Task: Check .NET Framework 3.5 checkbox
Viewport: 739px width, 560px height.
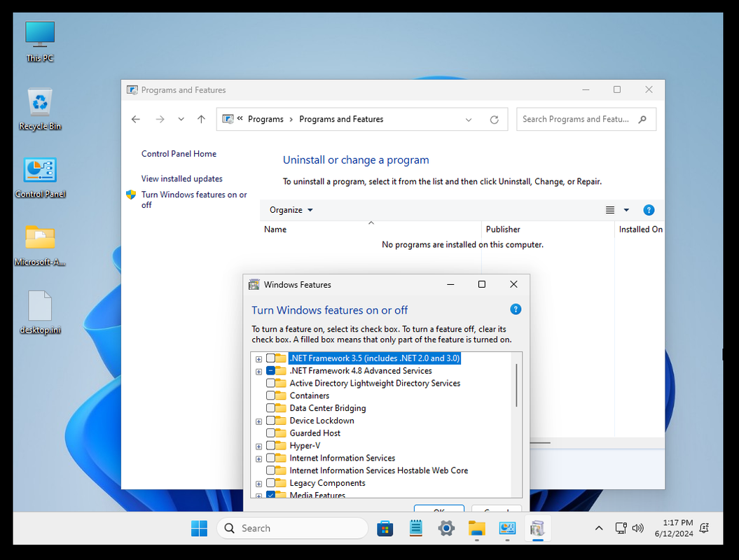Action: [x=270, y=358]
